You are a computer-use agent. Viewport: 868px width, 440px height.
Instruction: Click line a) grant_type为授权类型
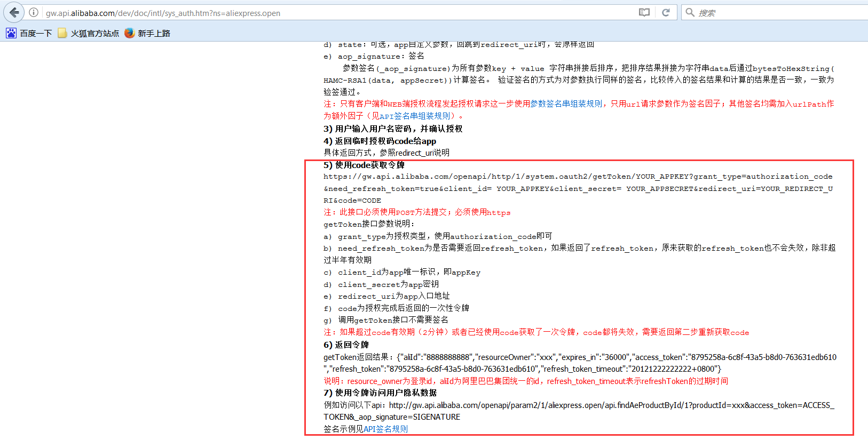tap(438, 236)
